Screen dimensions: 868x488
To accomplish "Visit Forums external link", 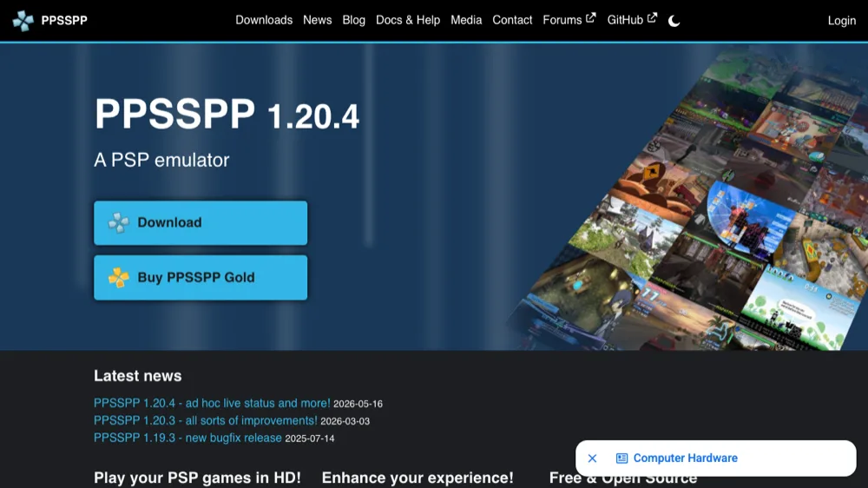I will click(x=569, y=20).
